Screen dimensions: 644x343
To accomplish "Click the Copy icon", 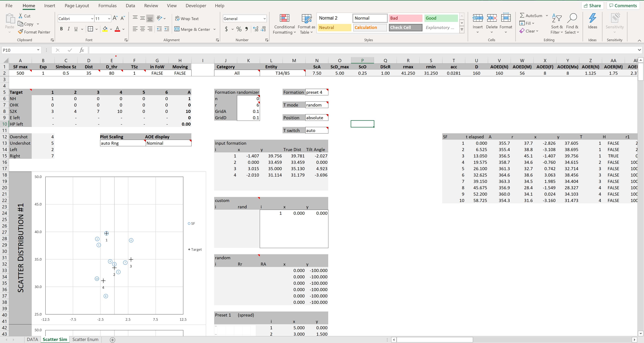I will 20,24.
